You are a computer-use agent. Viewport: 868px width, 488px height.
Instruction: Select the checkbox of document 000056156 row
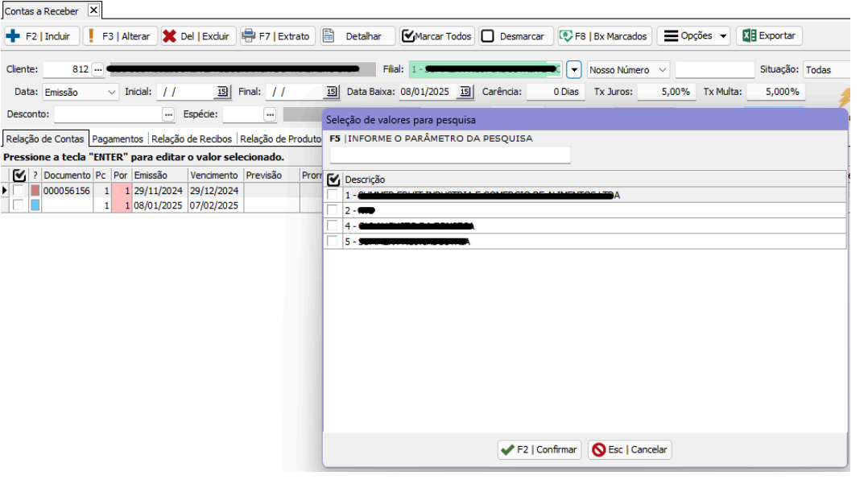coord(19,191)
